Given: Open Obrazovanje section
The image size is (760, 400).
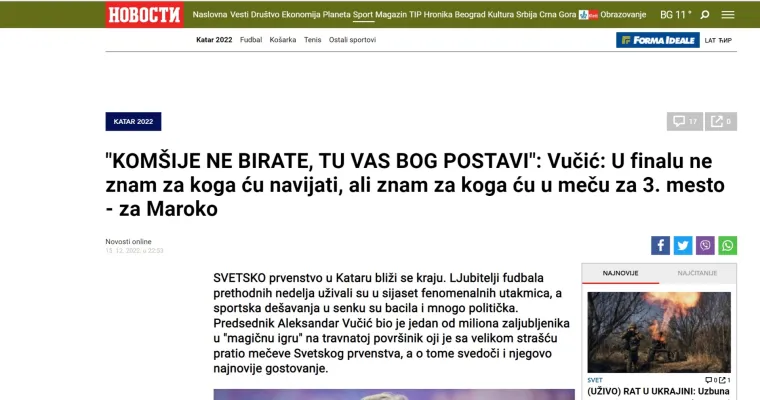Looking at the screenshot, I should pos(623,15).
